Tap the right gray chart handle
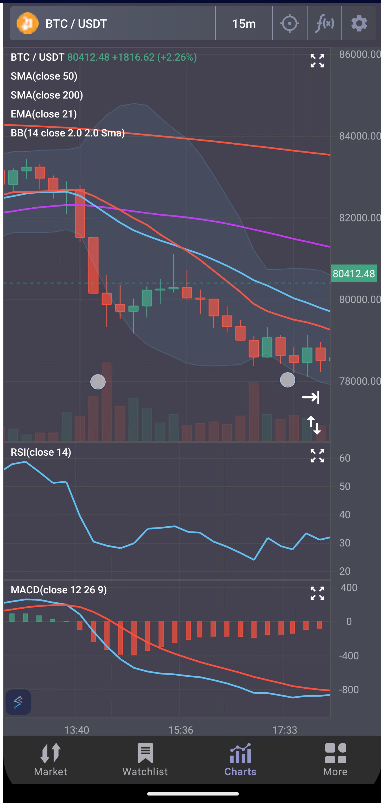 point(288,380)
